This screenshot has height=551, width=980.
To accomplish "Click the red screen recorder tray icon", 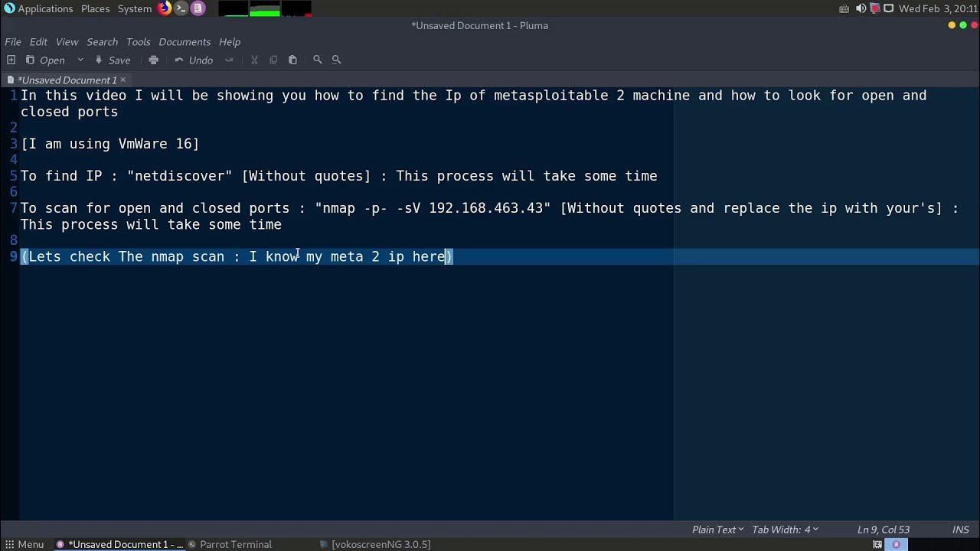I will click(875, 8).
